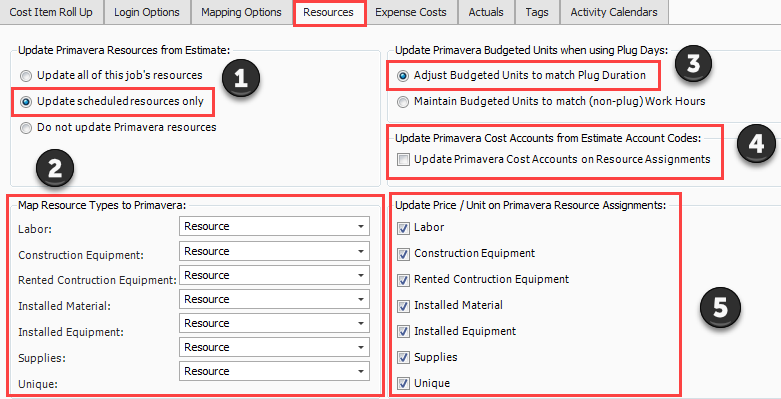This screenshot has height=399, width=781.
Task: Switch to the Login Options tab
Action: click(x=147, y=12)
